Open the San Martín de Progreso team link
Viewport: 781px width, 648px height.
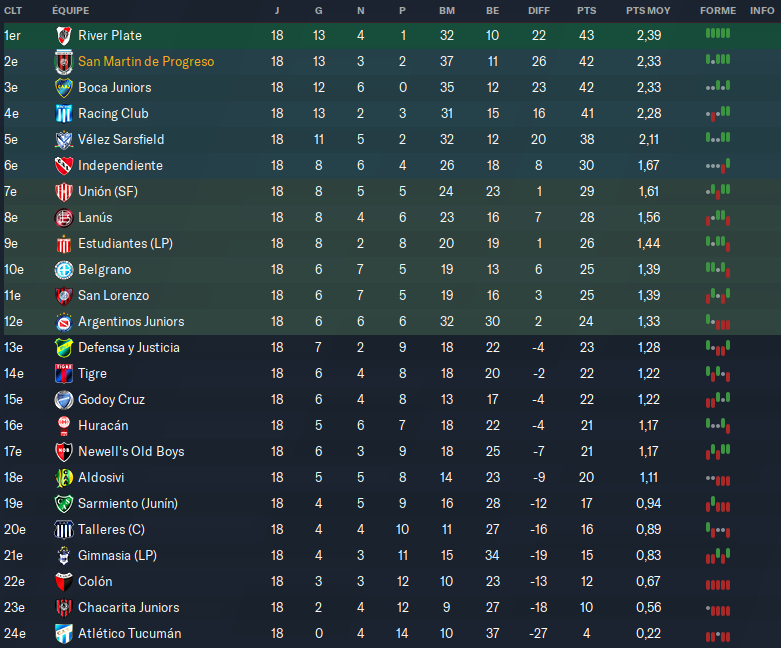146,61
